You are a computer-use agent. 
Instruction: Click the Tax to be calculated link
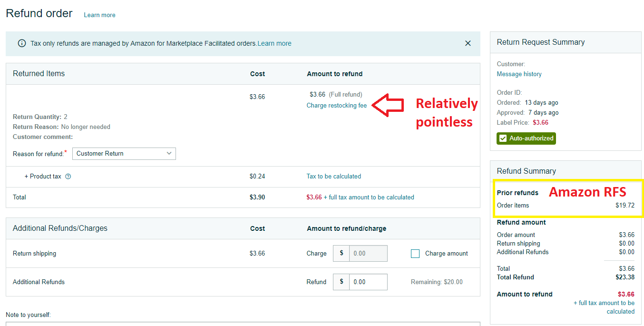click(x=333, y=177)
